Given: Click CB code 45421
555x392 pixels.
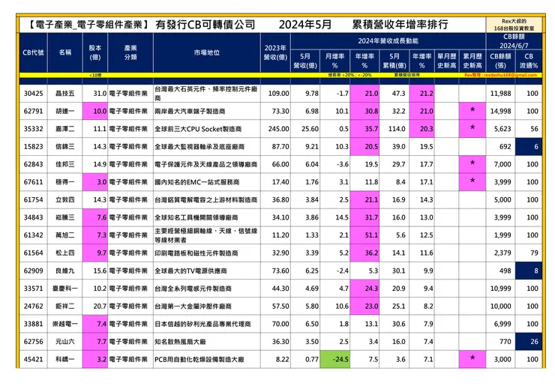Looking at the screenshot, I should click(33, 359).
